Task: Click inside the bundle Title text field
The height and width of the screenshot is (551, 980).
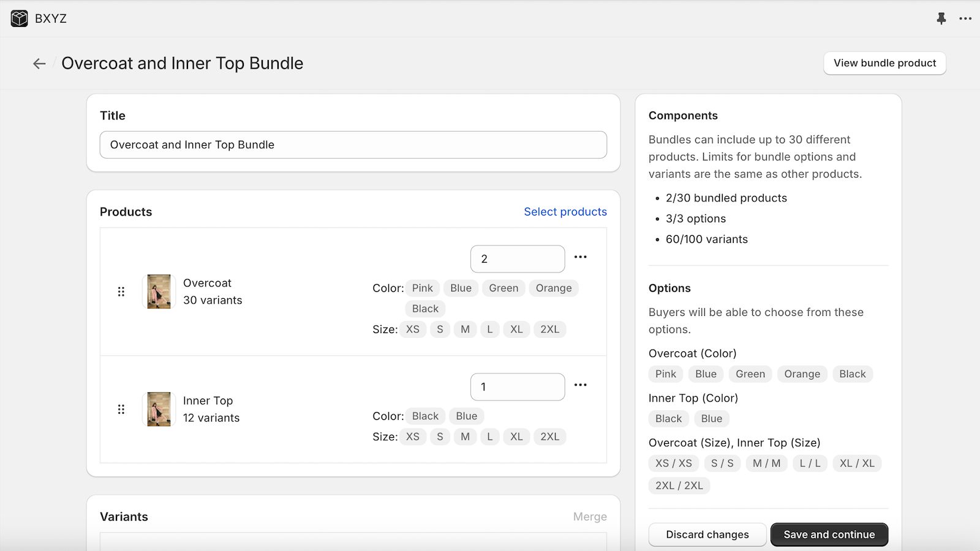Action: (x=353, y=144)
